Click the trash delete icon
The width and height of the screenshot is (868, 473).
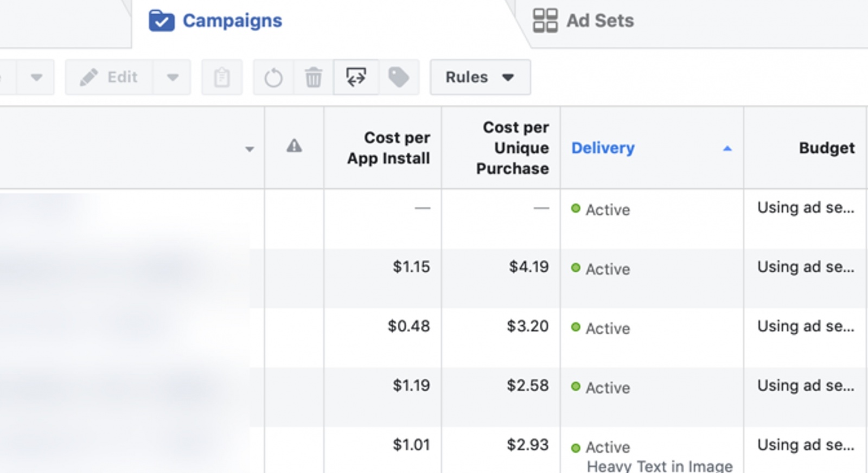(x=314, y=78)
